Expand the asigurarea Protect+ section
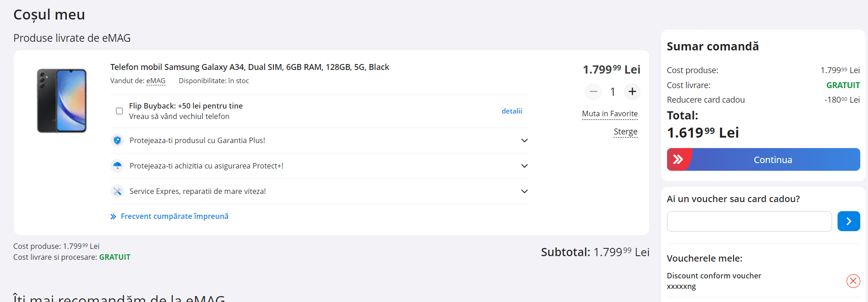This screenshot has width=868, height=302. (524, 166)
